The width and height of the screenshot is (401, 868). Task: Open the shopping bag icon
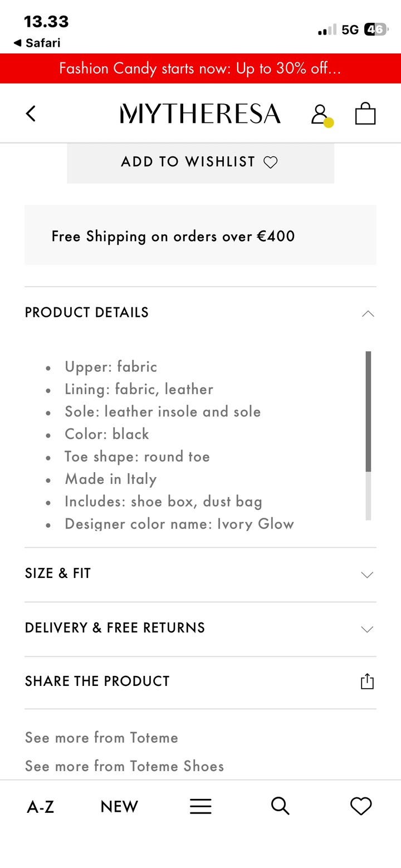(x=365, y=114)
